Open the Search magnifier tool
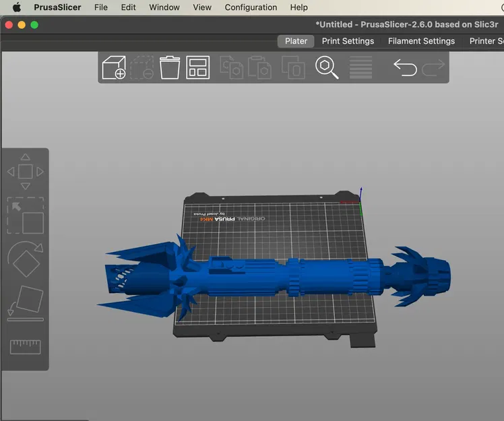 point(327,67)
